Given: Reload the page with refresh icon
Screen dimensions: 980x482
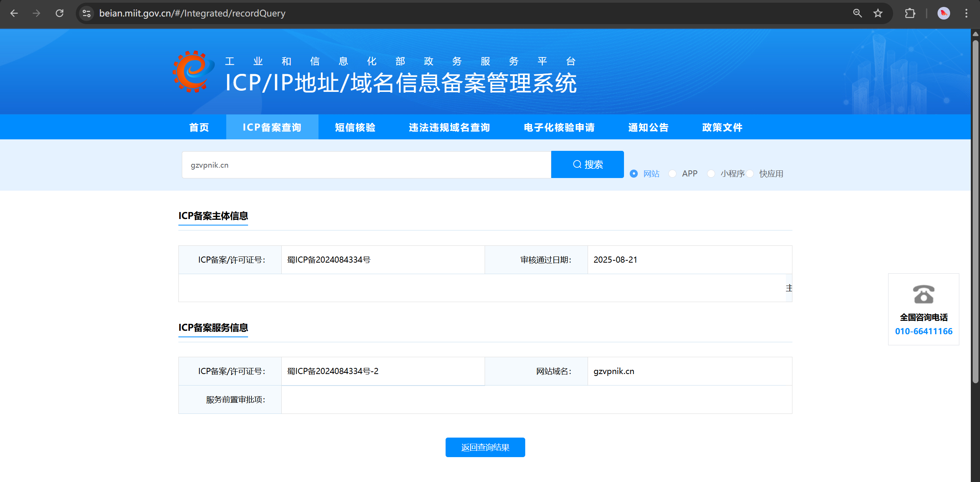Looking at the screenshot, I should point(59,13).
